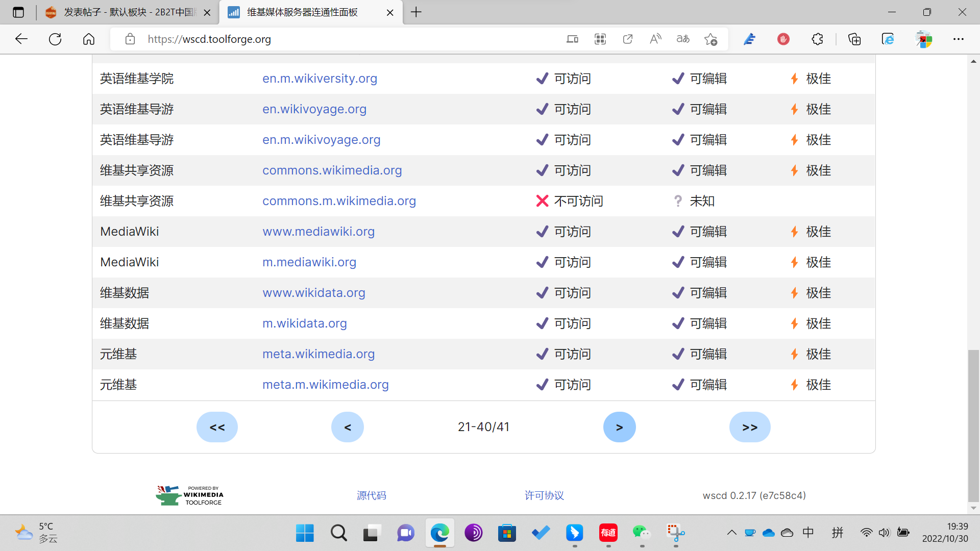
Task: Click the Wikimedia Toolforge logo
Action: (189, 495)
